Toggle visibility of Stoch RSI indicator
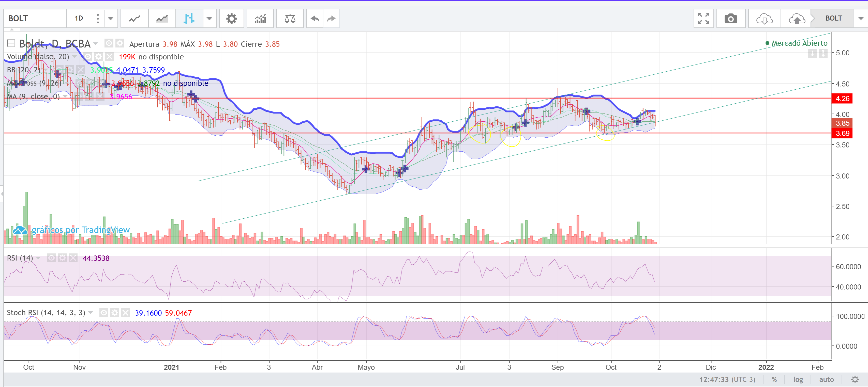This screenshot has height=387, width=868. 104,313
